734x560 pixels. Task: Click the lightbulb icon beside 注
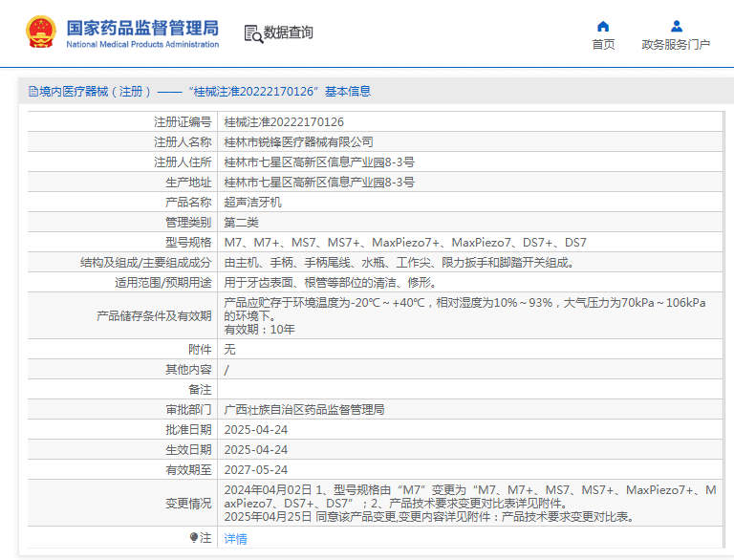pos(194,538)
